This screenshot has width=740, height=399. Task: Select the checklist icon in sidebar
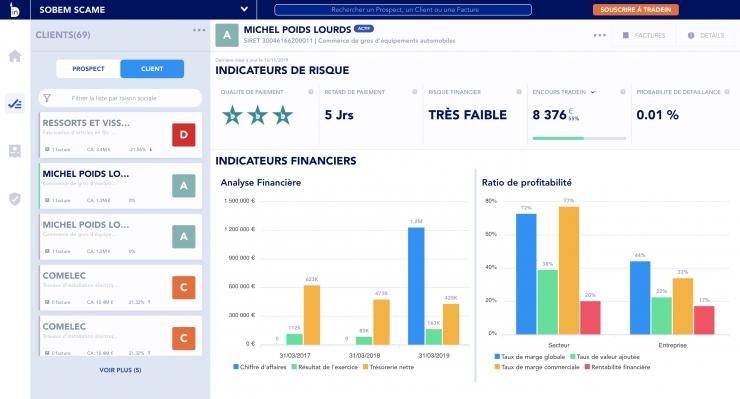point(15,103)
